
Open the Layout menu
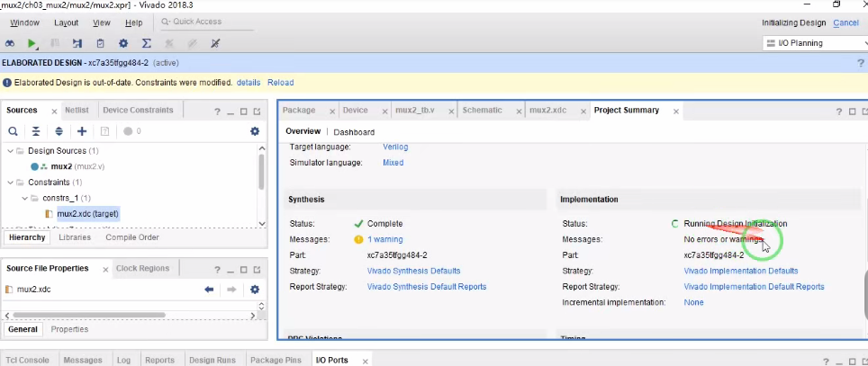(x=67, y=22)
